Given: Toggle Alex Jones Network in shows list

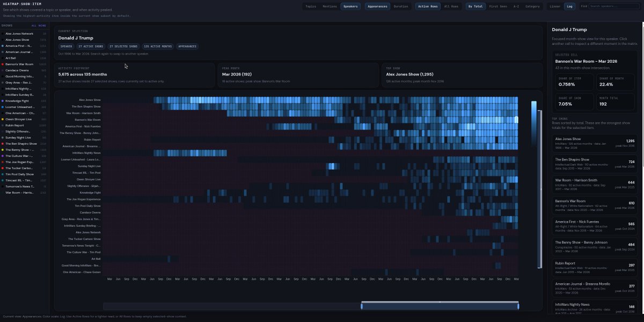Looking at the screenshot, I should coord(24,33).
